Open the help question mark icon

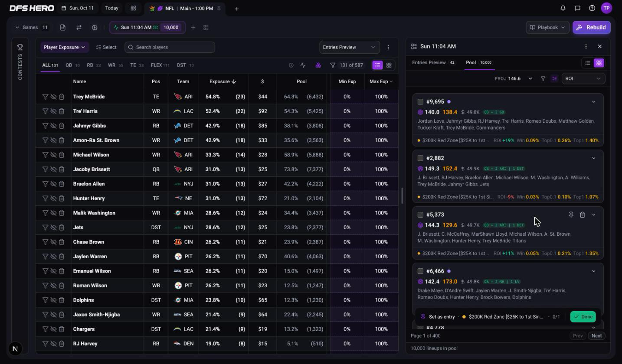click(x=592, y=8)
